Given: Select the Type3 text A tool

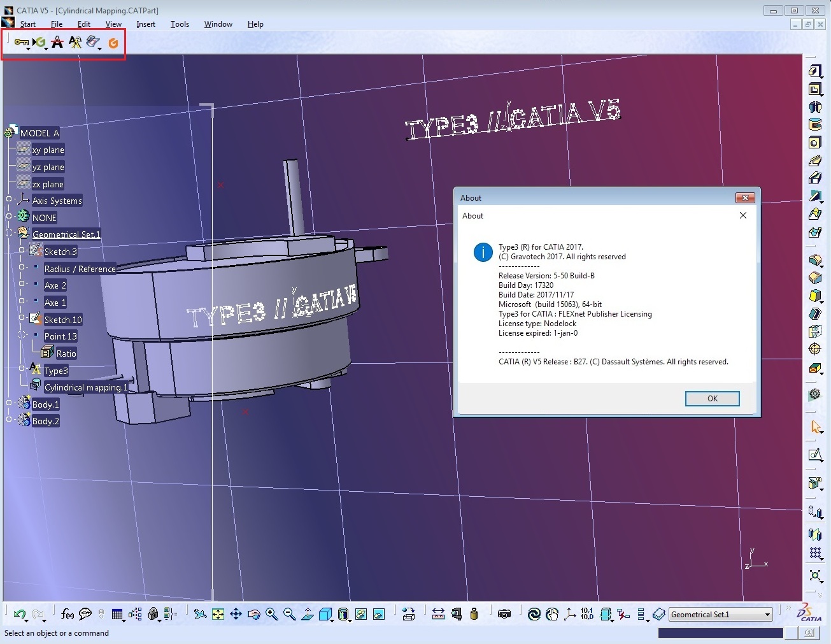Looking at the screenshot, I should tap(57, 43).
